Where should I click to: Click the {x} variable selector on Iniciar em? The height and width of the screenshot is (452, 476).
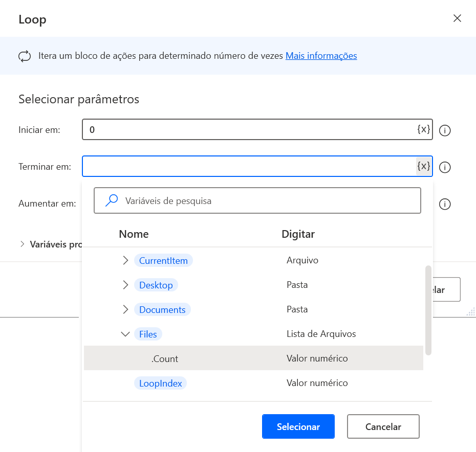coord(423,129)
